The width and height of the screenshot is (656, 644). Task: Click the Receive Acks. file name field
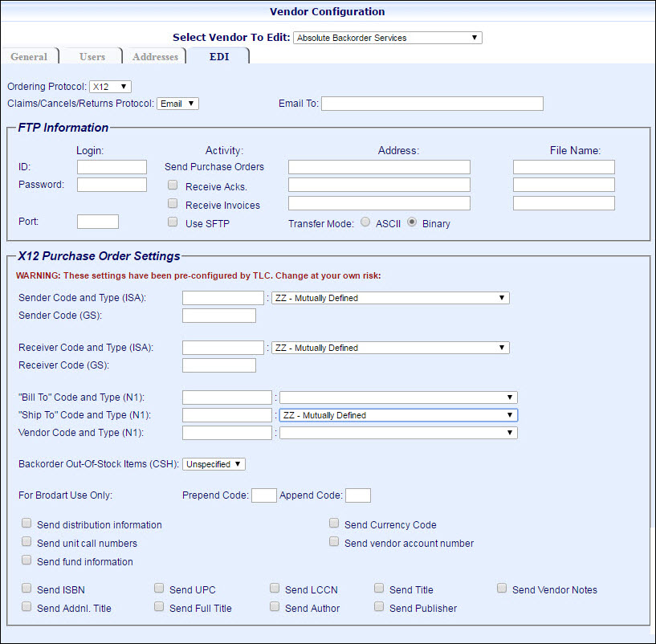click(564, 185)
